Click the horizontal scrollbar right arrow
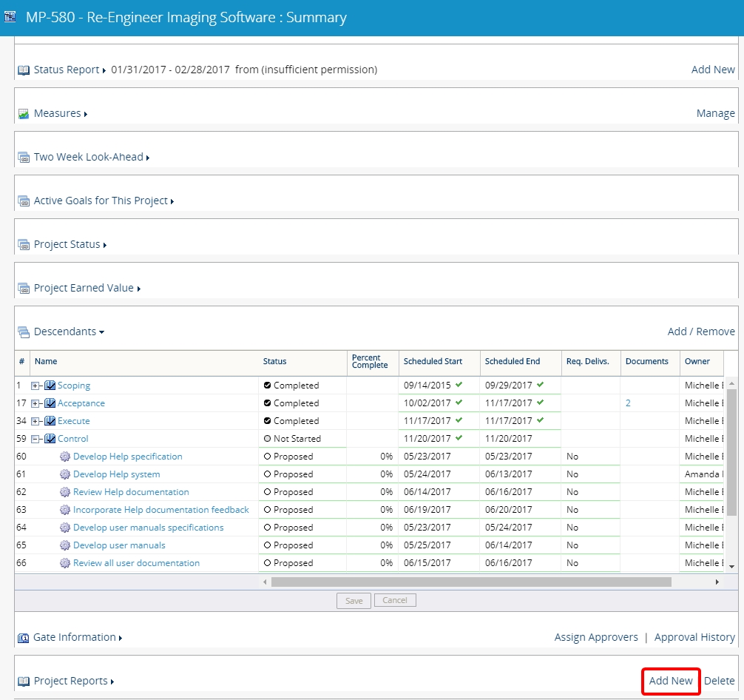 [717, 582]
